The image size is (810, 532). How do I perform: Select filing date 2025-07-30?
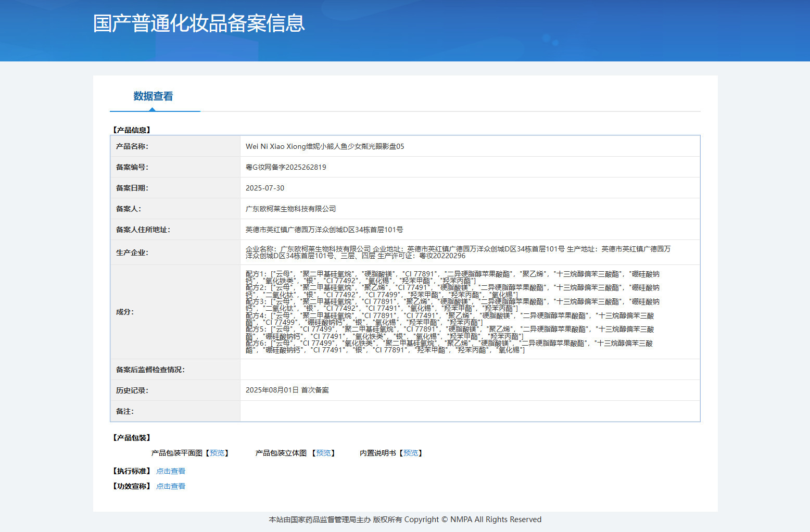point(265,188)
